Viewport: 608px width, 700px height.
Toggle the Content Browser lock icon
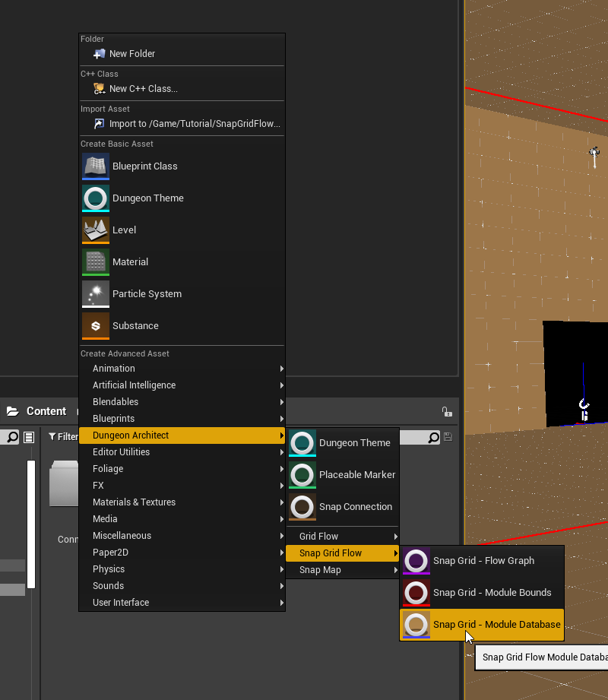point(446,411)
